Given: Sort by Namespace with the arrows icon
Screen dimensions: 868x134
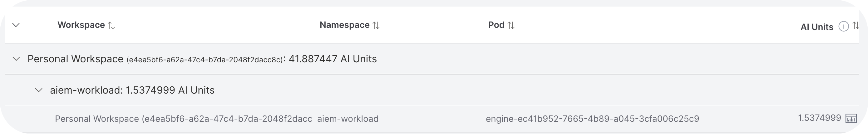Looking at the screenshot, I should pos(376,25).
